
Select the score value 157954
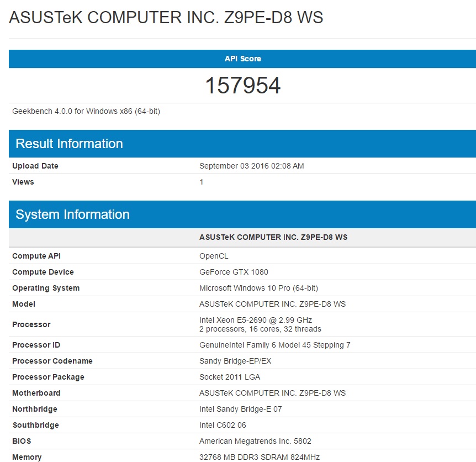click(x=242, y=85)
